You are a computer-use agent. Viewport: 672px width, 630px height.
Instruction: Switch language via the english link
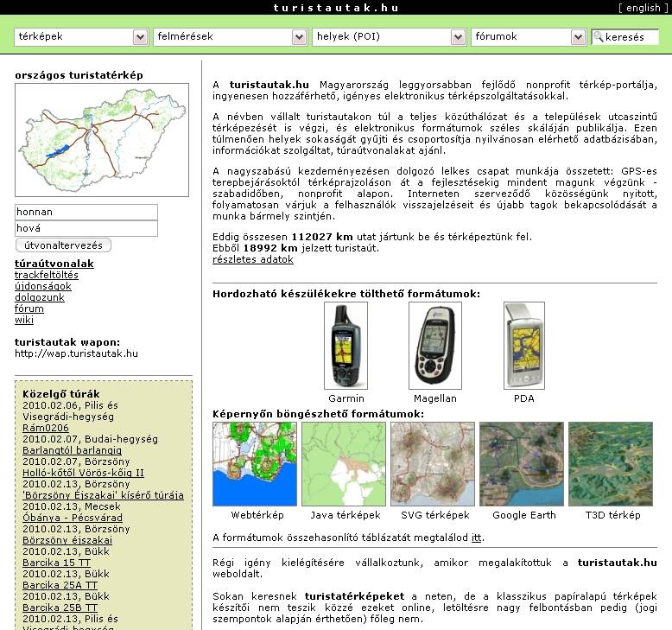tap(643, 8)
